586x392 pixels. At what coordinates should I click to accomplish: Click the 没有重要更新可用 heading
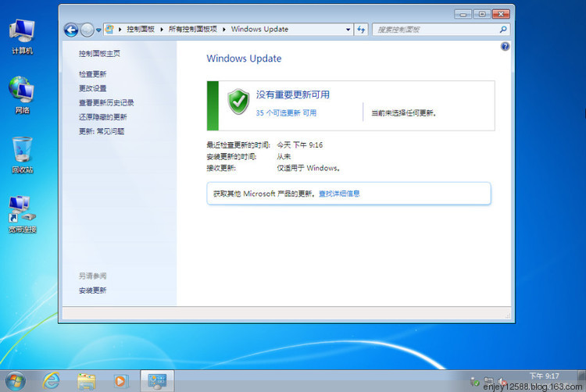pyautogui.click(x=293, y=94)
